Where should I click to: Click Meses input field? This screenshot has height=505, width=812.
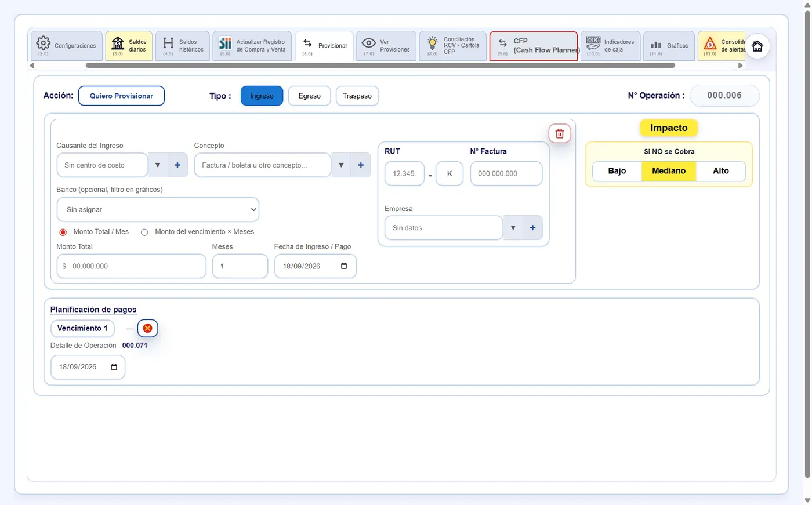coord(240,266)
